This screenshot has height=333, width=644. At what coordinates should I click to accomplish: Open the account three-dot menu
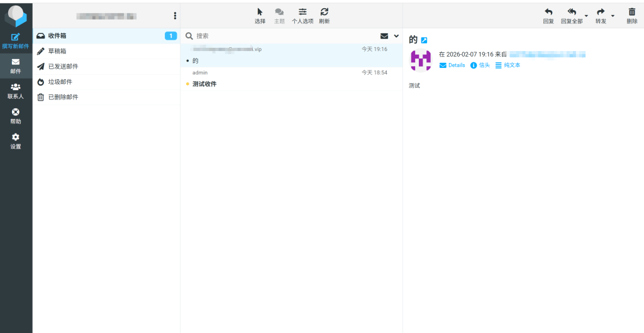(x=175, y=16)
